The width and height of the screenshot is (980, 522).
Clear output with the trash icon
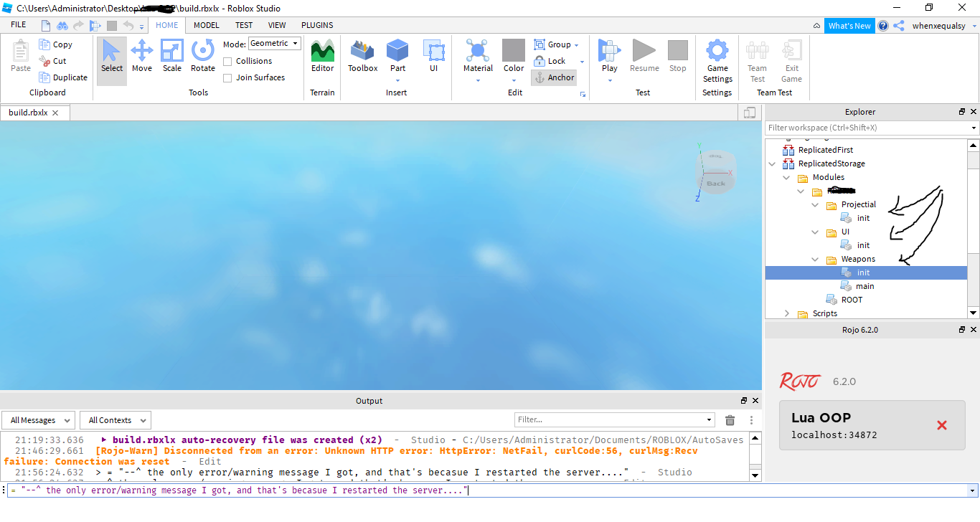tap(730, 420)
